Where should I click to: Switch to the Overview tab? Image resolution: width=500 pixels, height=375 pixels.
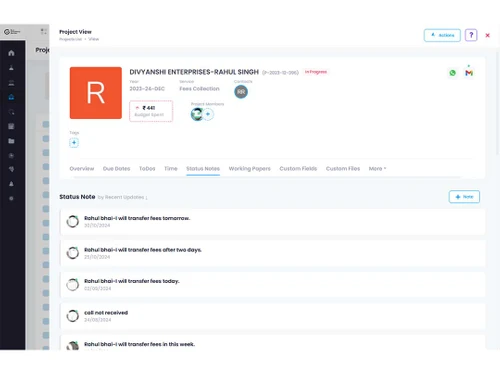point(82,169)
